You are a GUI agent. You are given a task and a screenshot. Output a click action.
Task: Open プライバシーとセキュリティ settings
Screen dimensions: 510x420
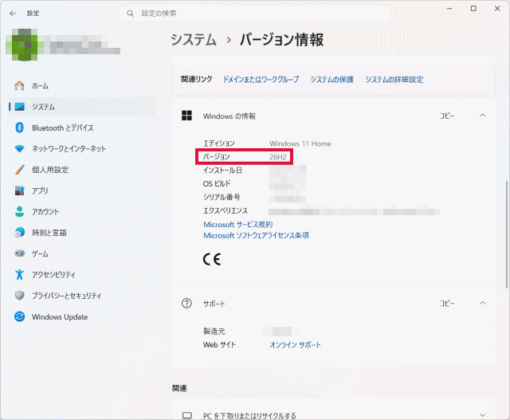[82, 296]
